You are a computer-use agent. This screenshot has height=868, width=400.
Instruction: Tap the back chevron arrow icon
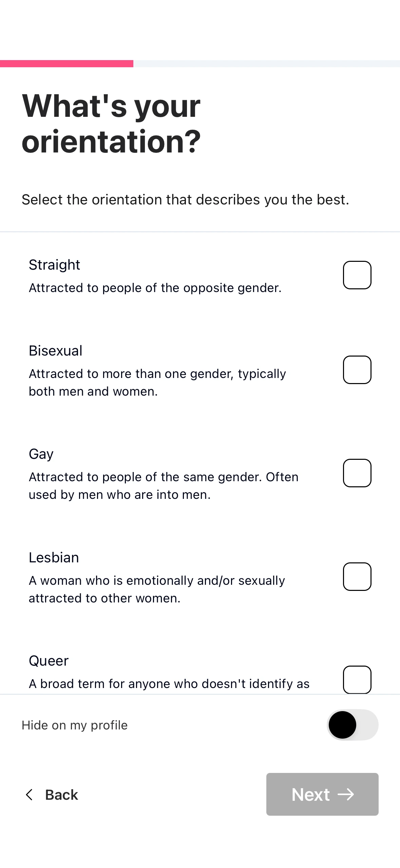pos(30,795)
